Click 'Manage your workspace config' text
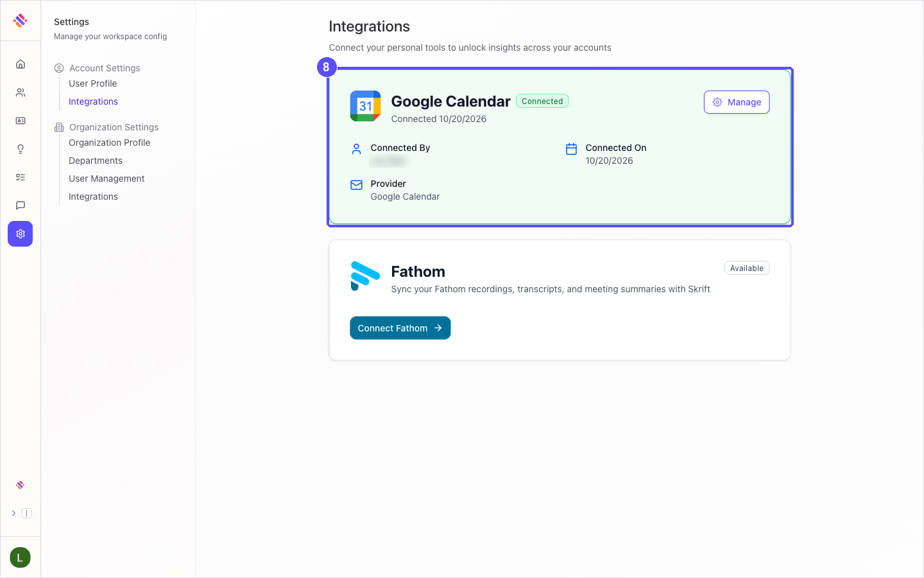The width and height of the screenshot is (924, 578). (x=110, y=37)
